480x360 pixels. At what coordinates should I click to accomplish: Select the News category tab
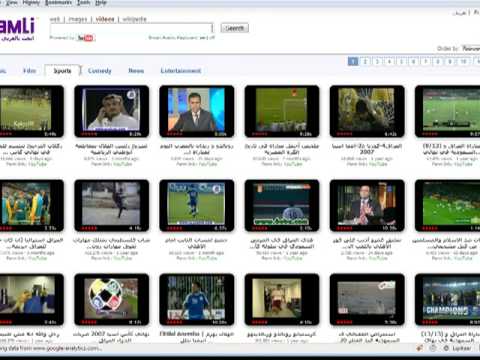(136, 71)
